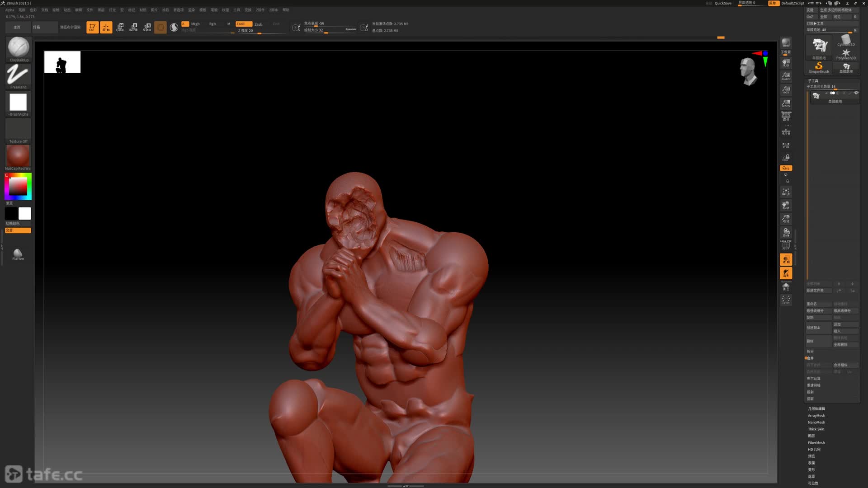This screenshot has height=488, width=868.
Task: Toggle the subtool visibility eye icon
Action: [x=856, y=93]
